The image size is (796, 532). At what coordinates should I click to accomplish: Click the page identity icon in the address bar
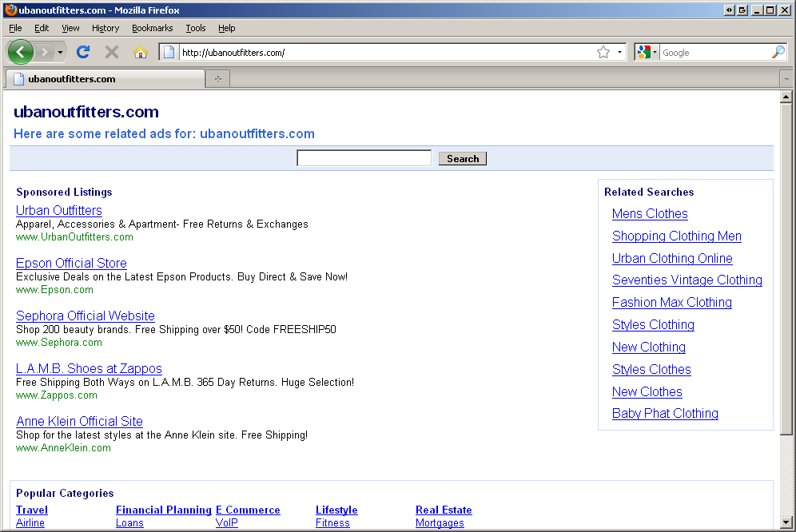[x=169, y=52]
